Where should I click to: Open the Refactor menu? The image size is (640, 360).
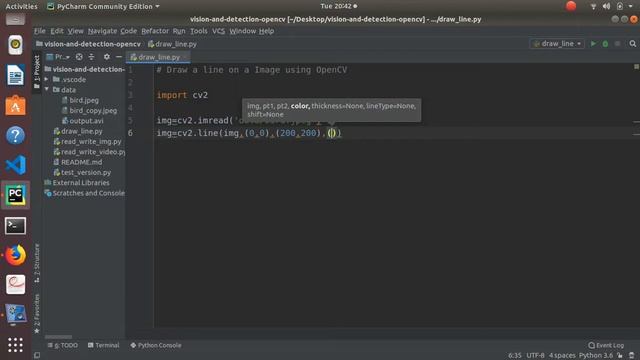[x=155, y=31]
